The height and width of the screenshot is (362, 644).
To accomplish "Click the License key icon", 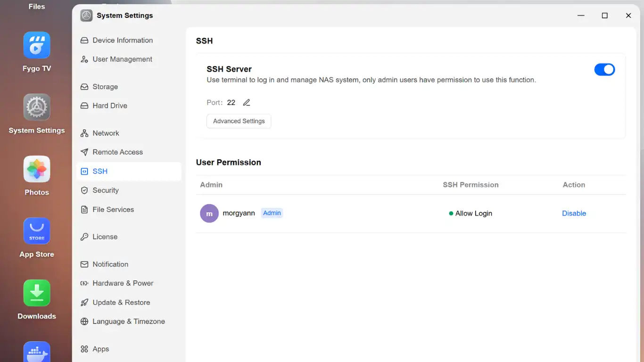I will 84,237.
